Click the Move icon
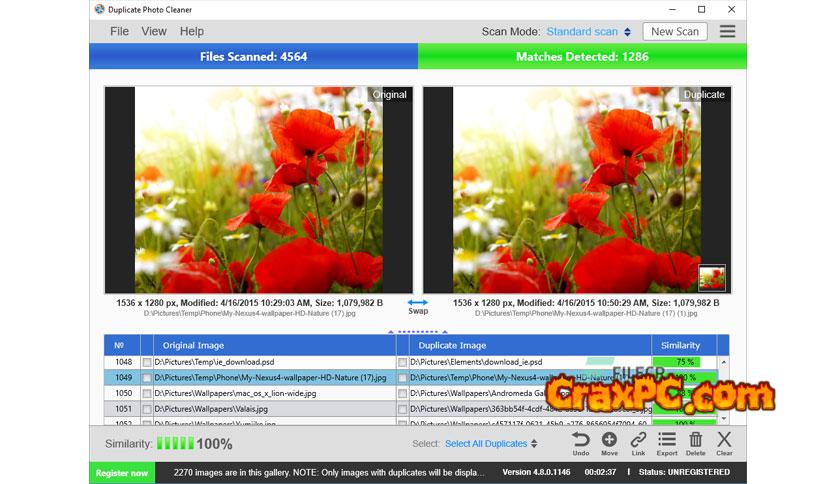 click(609, 440)
